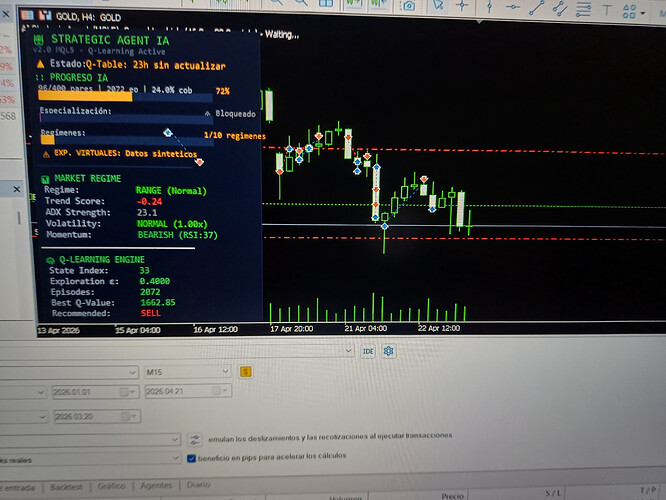Expand the symbol dropdown left of M15
Viewport: 666px width, 500px height.
(x=133, y=373)
